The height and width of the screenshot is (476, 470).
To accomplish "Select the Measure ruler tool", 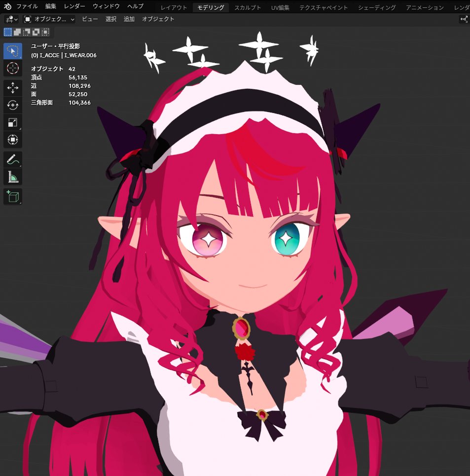I will tap(13, 177).
